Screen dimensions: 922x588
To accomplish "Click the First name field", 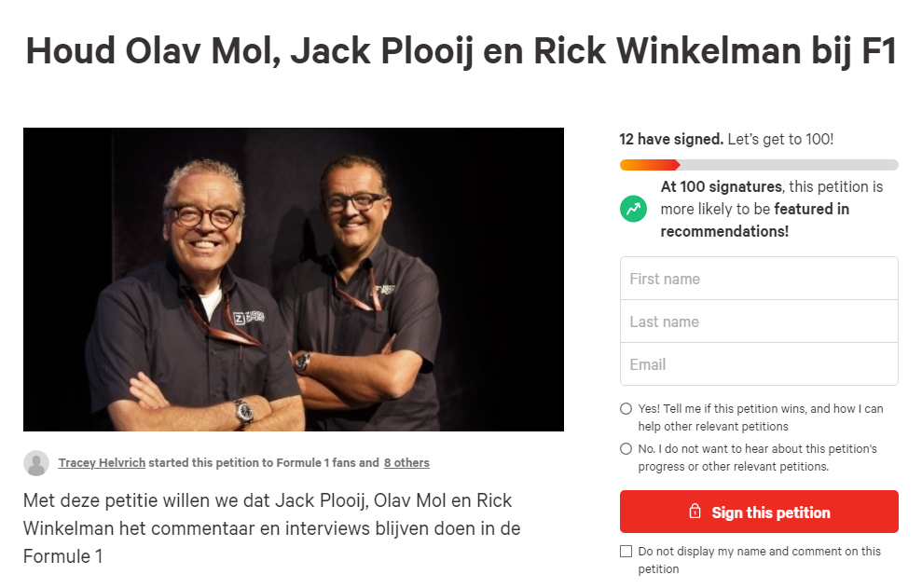I will tap(759, 279).
